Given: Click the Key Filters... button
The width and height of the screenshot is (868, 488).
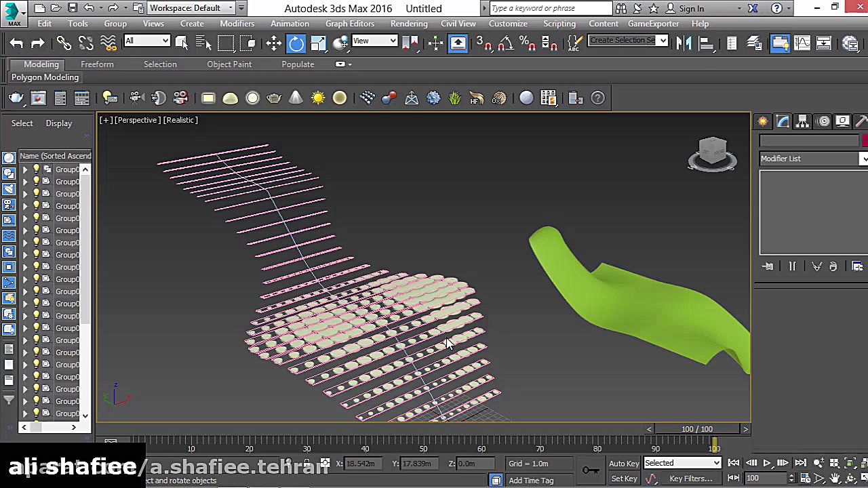Looking at the screenshot, I should pyautogui.click(x=690, y=479).
